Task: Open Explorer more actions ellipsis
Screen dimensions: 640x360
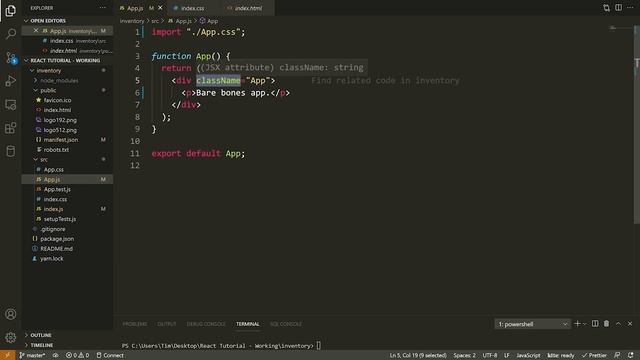Action: click(x=102, y=8)
